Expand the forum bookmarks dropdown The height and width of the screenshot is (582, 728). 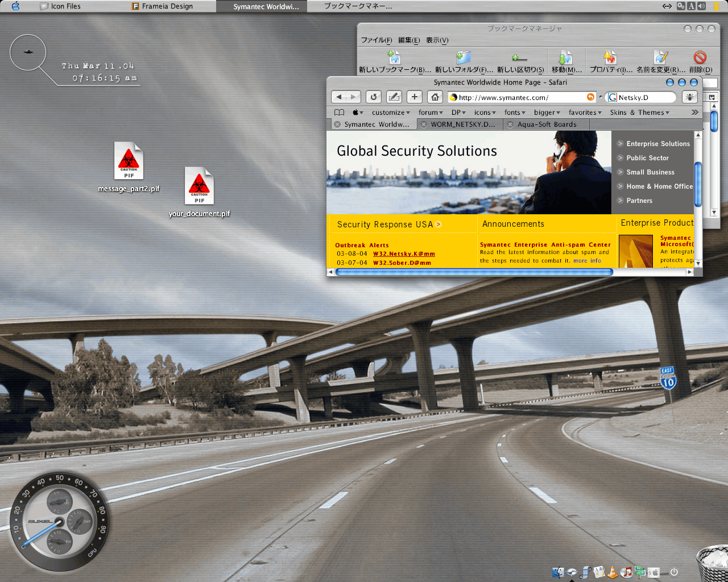click(x=431, y=113)
